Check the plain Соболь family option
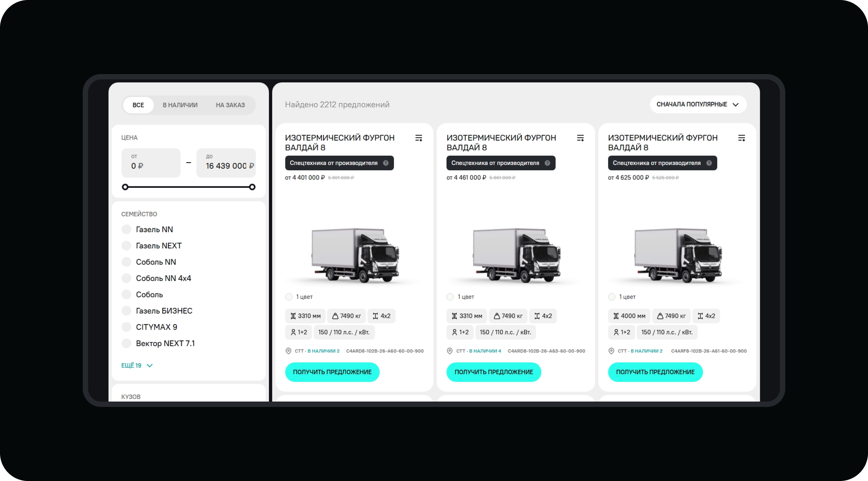868x481 pixels. (126, 295)
